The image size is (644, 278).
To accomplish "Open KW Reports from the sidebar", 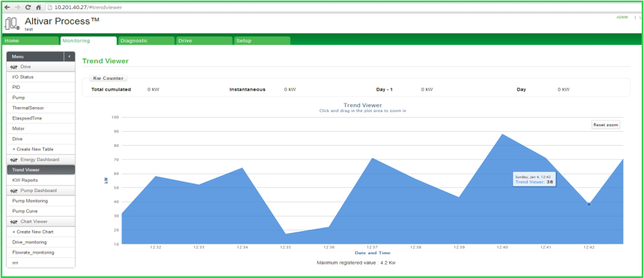I will tap(25, 180).
